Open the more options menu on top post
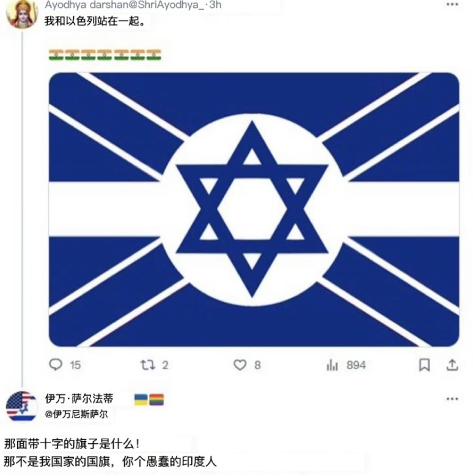Image resolution: width=473 pixels, height=476 pixels. pyautogui.click(x=452, y=4)
